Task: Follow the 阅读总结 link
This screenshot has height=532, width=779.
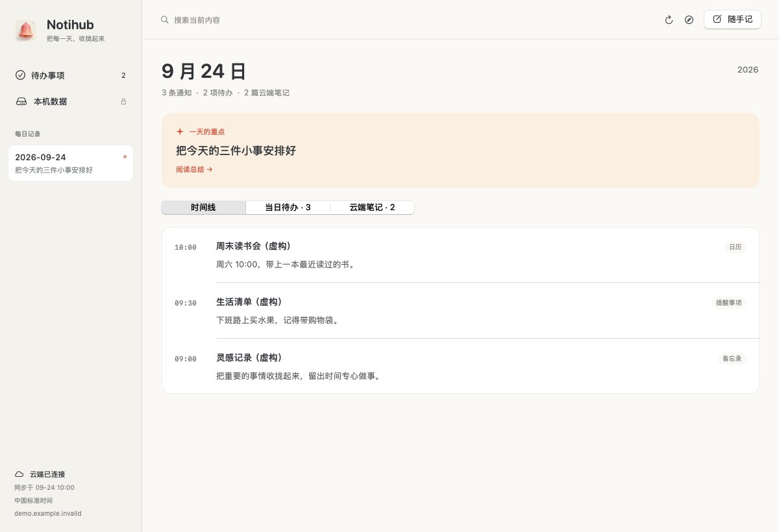Action: click(194, 169)
